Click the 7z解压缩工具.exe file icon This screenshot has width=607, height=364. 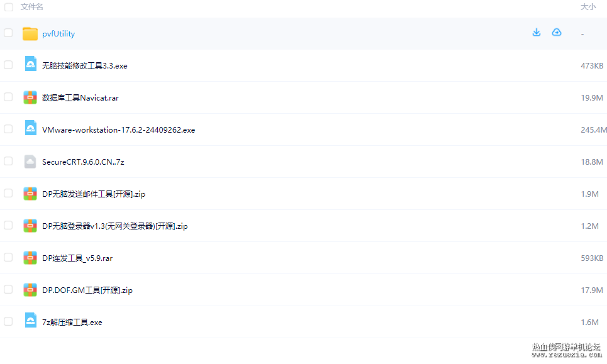30,320
